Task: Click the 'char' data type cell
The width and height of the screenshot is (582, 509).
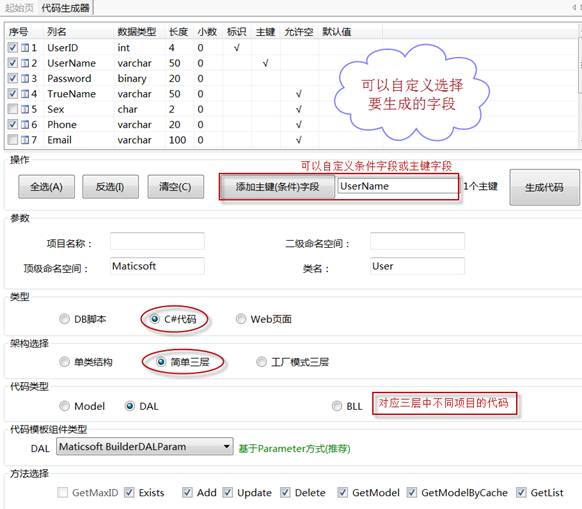Action: click(x=127, y=109)
